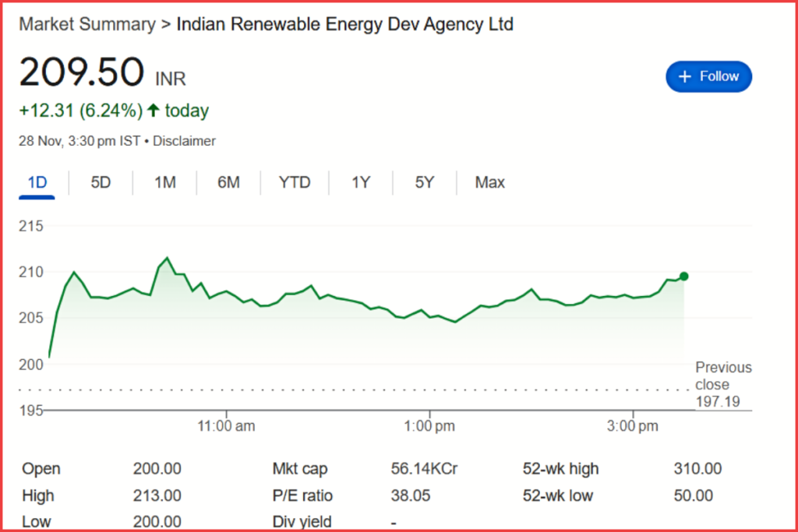The height and width of the screenshot is (532, 798).
Task: Click the Mkt cap label
Action: point(300,468)
